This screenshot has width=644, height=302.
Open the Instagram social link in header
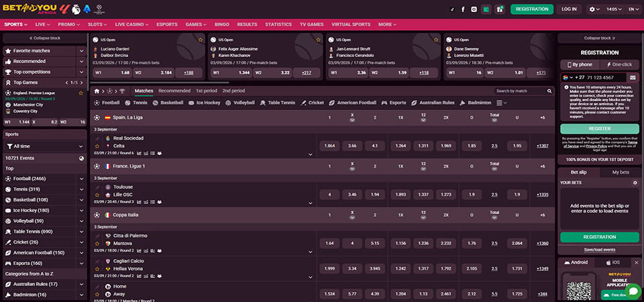pyautogui.click(x=474, y=9)
